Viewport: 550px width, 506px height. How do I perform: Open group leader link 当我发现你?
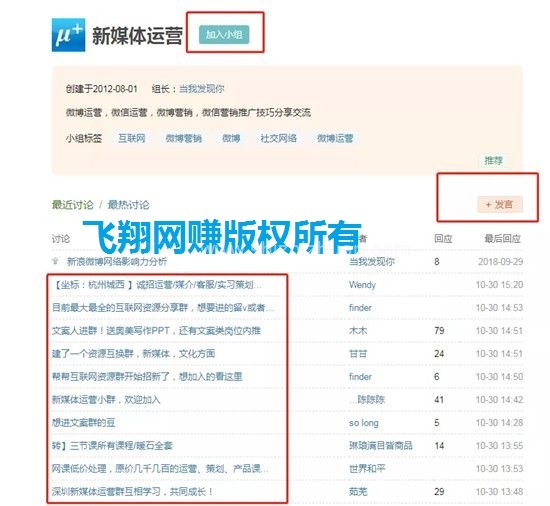pyautogui.click(x=201, y=89)
